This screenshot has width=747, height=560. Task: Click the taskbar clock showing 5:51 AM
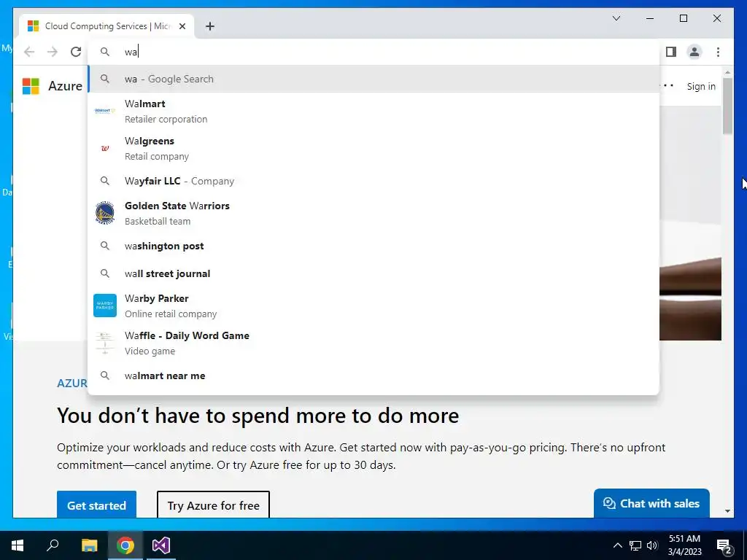684,545
